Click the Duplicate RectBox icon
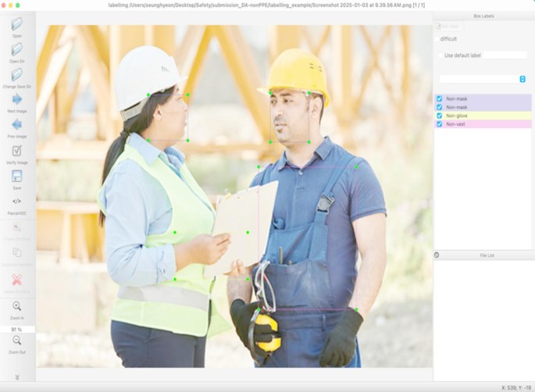 click(16, 253)
